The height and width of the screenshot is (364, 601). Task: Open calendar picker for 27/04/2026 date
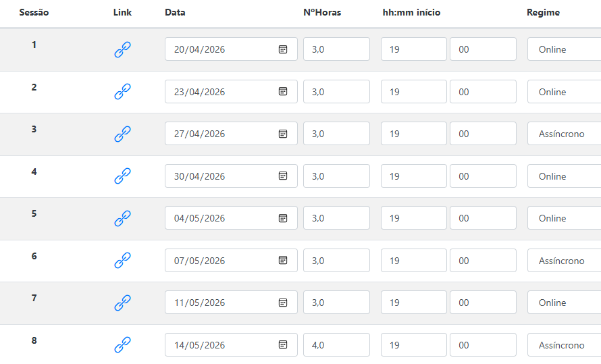click(283, 134)
